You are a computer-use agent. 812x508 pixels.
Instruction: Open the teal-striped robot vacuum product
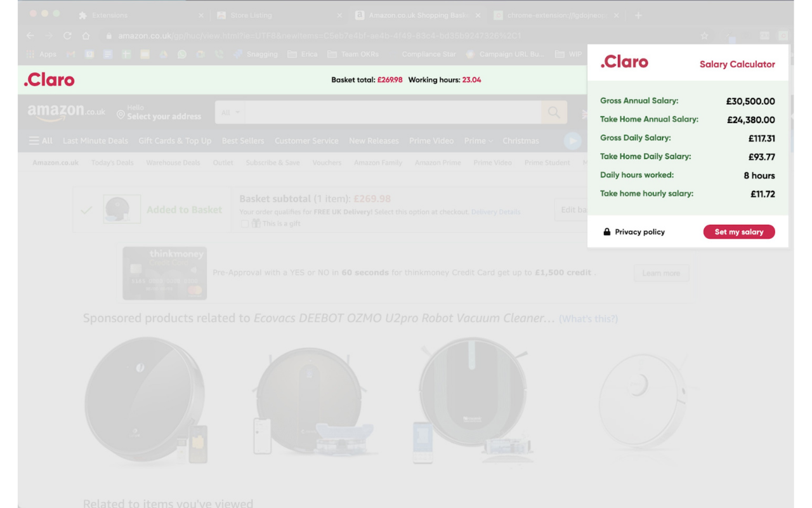click(x=473, y=400)
